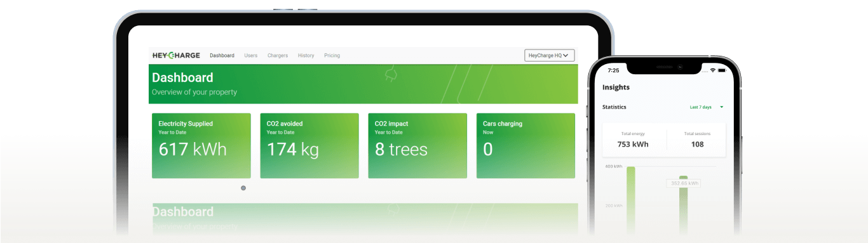Click the Wi-Fi icon in phone status bar

713,70
